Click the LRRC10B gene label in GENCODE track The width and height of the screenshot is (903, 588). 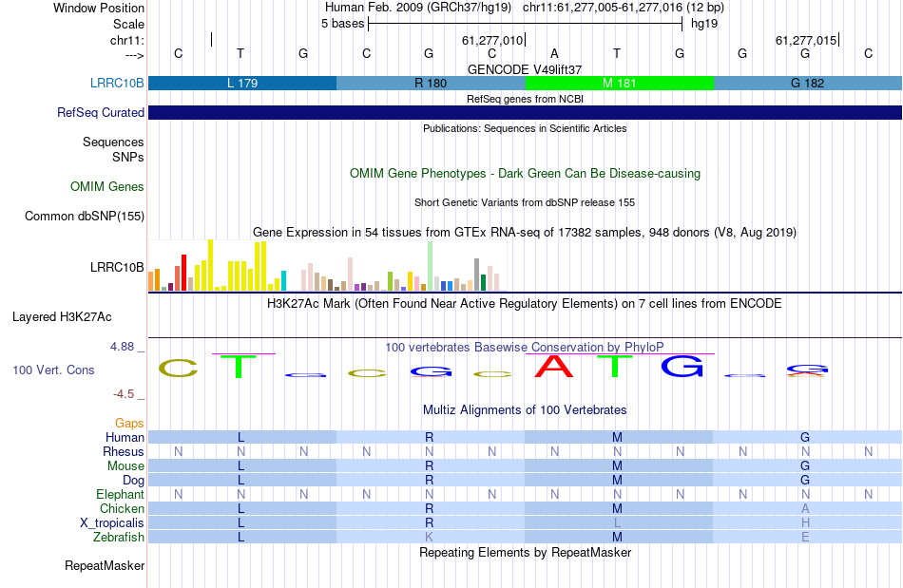117,83
